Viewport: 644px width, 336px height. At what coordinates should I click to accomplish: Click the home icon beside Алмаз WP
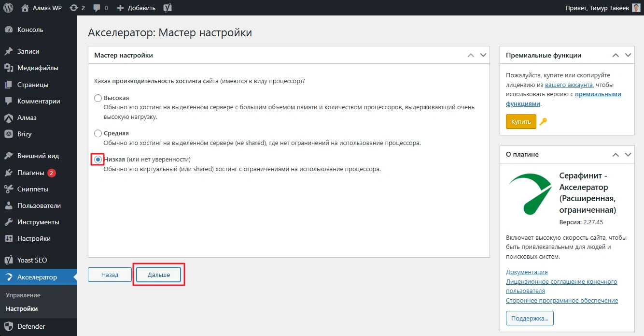pyautogui.click(x=26, y=8)
